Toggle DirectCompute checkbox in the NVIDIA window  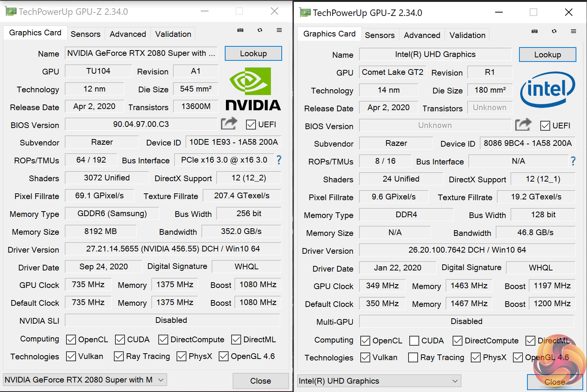pyautogui.click(x=163, y=340)
